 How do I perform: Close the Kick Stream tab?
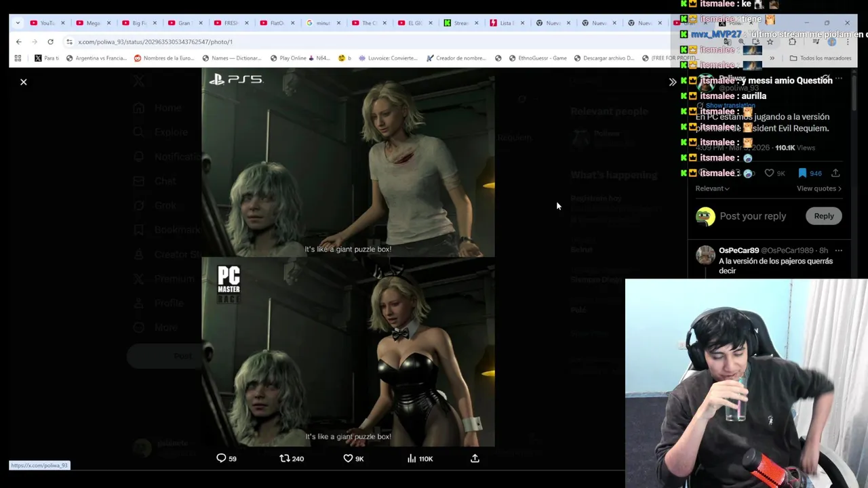476,23
